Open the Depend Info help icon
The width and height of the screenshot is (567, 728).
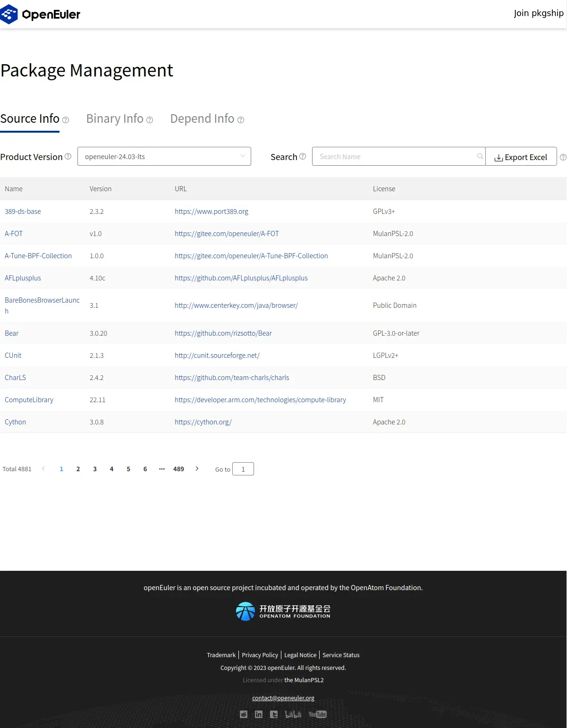point(241,120)
